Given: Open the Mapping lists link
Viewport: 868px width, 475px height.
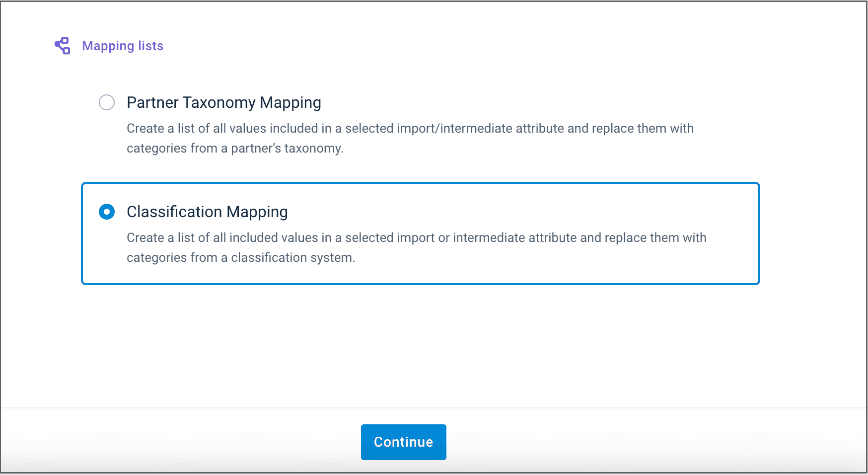Looking at the screenshot, I should [x=122, y=46].
